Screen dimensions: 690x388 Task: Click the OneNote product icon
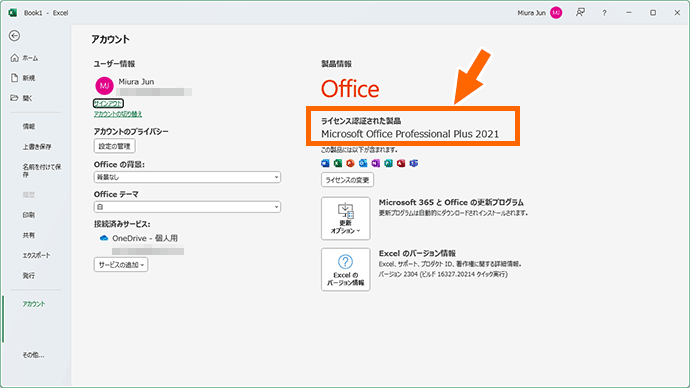376,163
